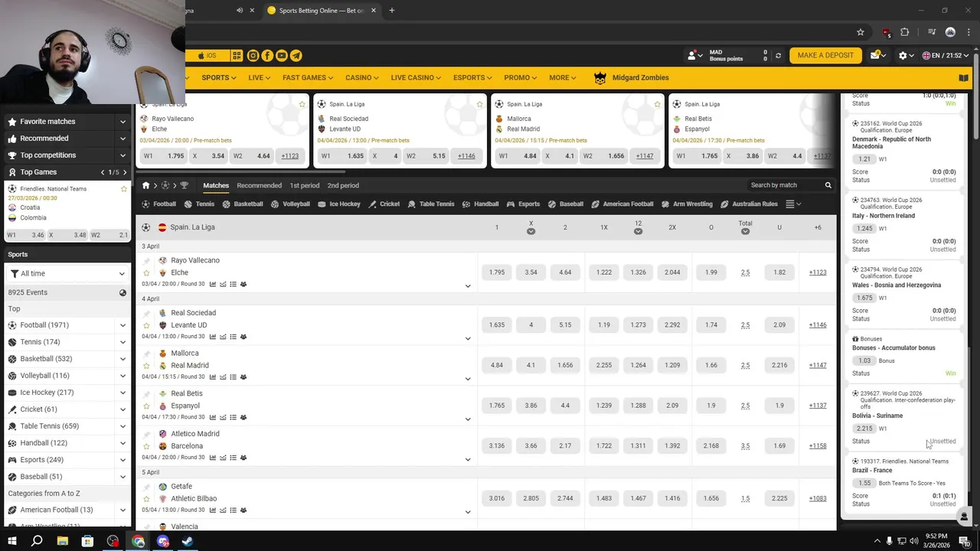Open +1158 markets for Atletico Madrid match

(x=818, y=446)
